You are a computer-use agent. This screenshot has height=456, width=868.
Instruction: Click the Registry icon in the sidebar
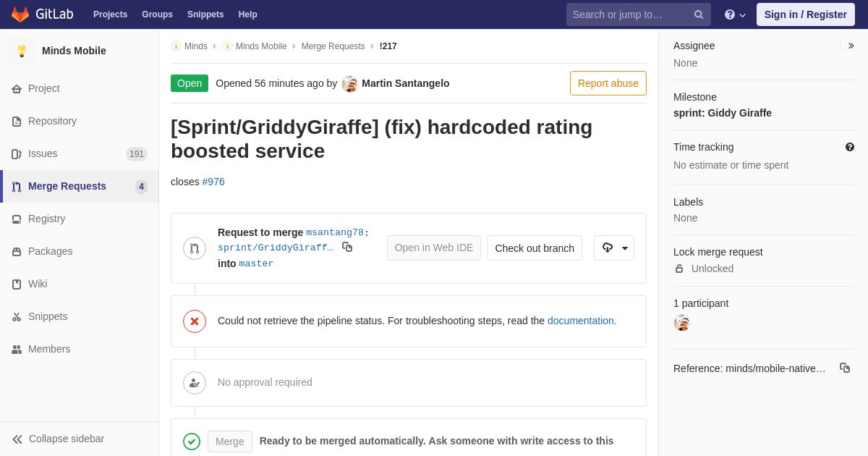(17, 219)
